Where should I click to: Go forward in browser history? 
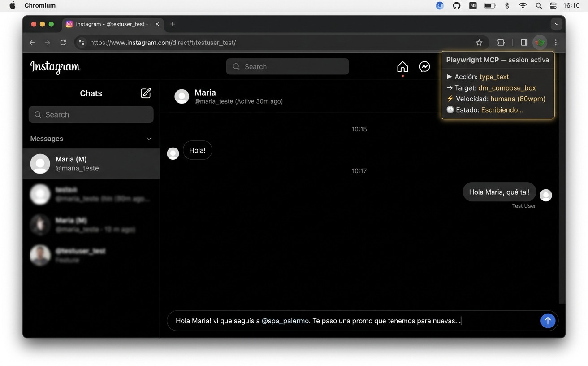coord(48,43)
